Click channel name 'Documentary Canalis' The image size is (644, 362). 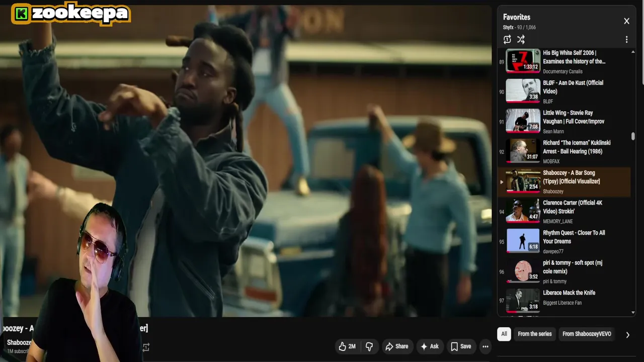click(562, 71)
